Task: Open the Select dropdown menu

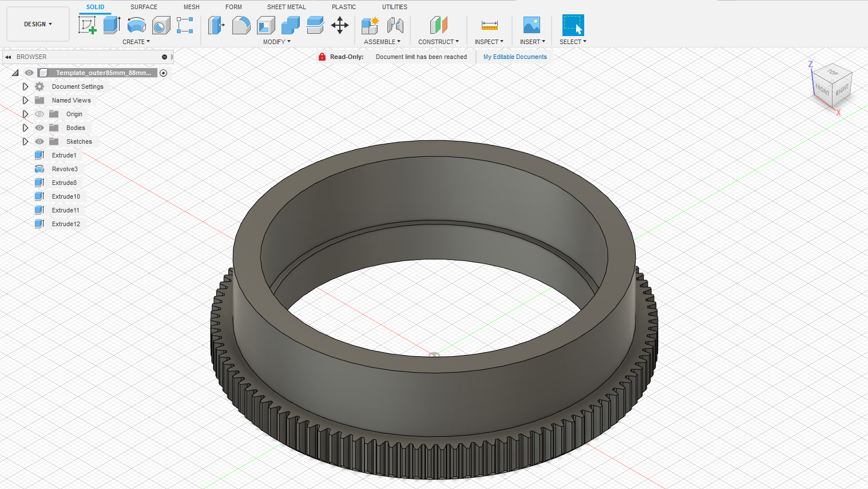Action: point(573,42)
